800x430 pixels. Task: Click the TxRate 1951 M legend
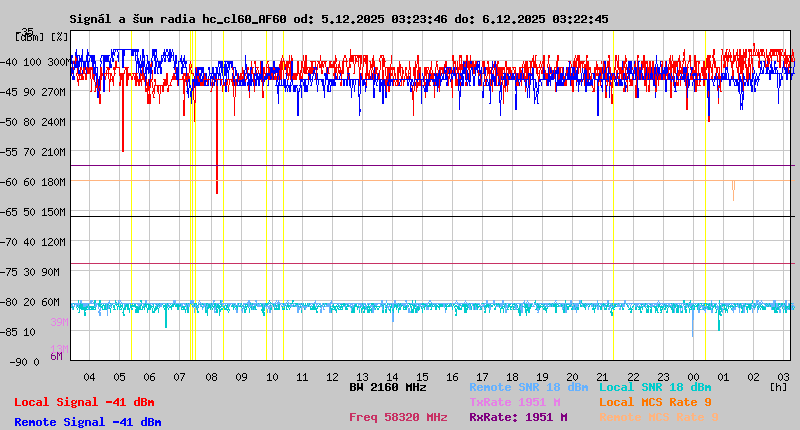pos(514,402)
